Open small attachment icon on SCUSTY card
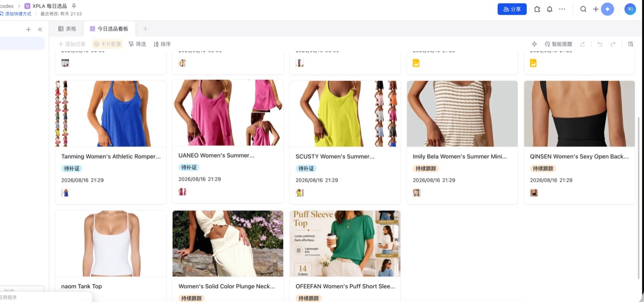 point(299,193)
